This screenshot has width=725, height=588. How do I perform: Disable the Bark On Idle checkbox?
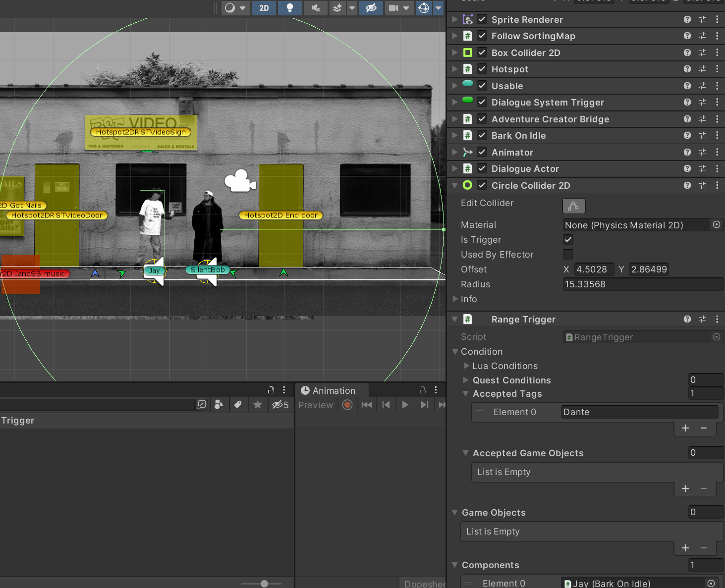(482, 135)
